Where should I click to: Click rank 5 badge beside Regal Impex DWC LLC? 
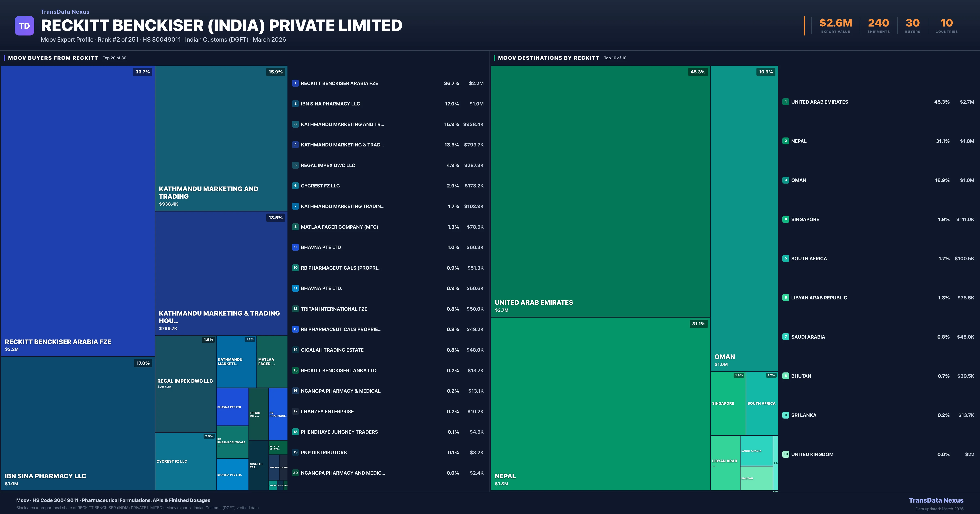point(295,165)
